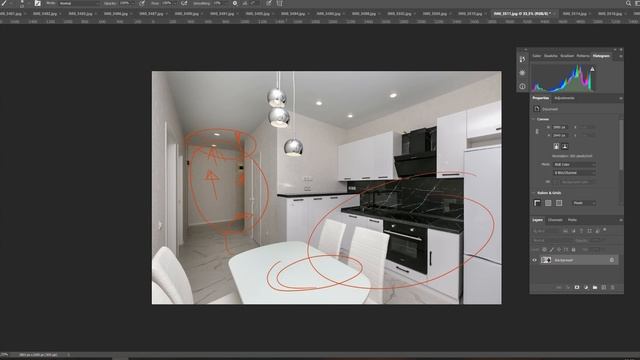This screenshot has height=360, width=640.
Task: Lock all padlock icon in Layers
Action: coord(573,249)
